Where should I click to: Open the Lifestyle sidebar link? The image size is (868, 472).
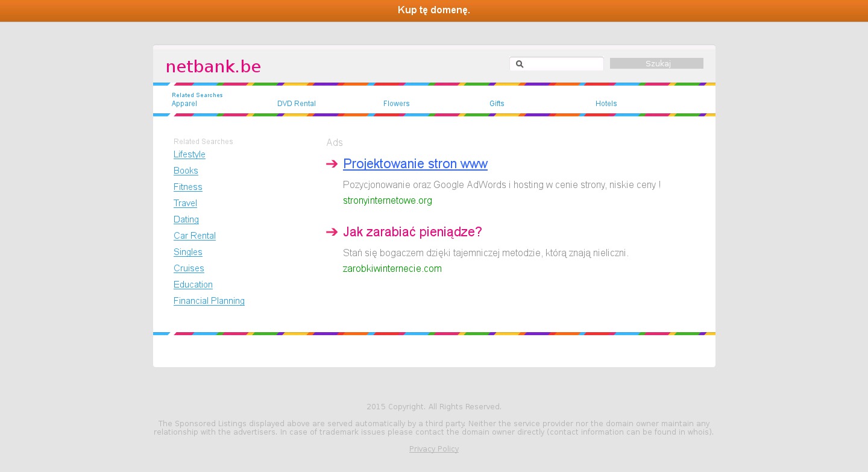(189, 154)
